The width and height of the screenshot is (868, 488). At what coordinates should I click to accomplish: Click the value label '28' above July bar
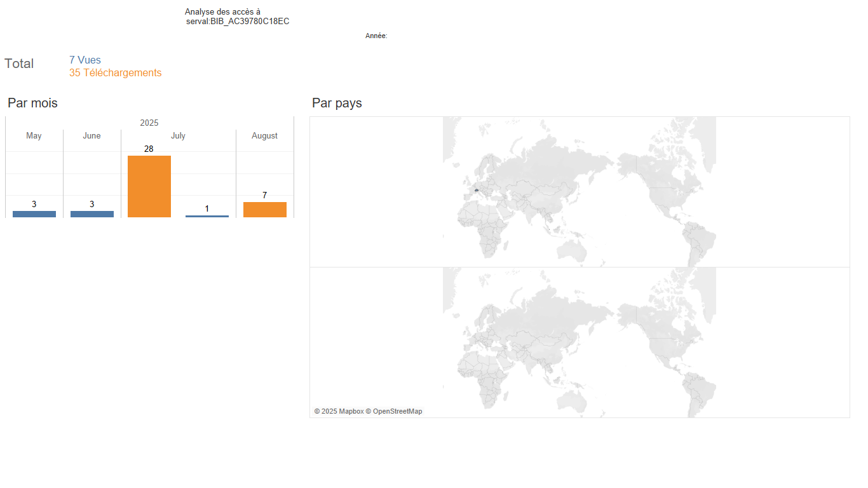coord(149,149)
